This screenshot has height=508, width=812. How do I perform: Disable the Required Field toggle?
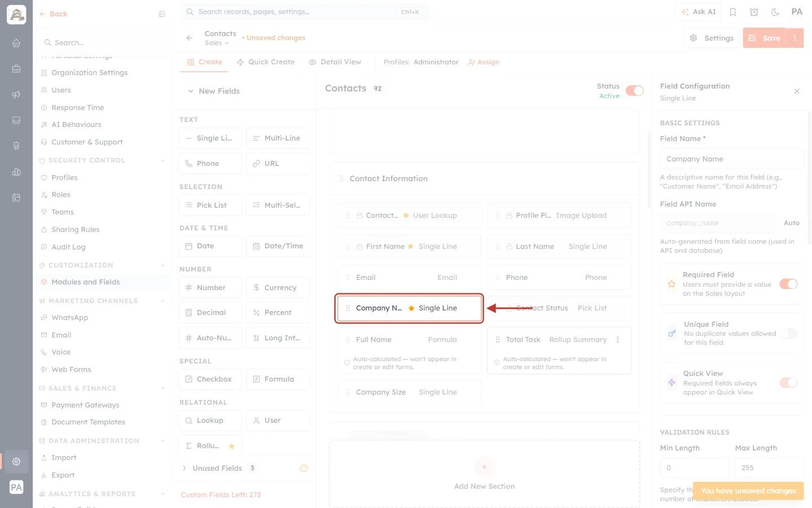[x=788, y=284]
